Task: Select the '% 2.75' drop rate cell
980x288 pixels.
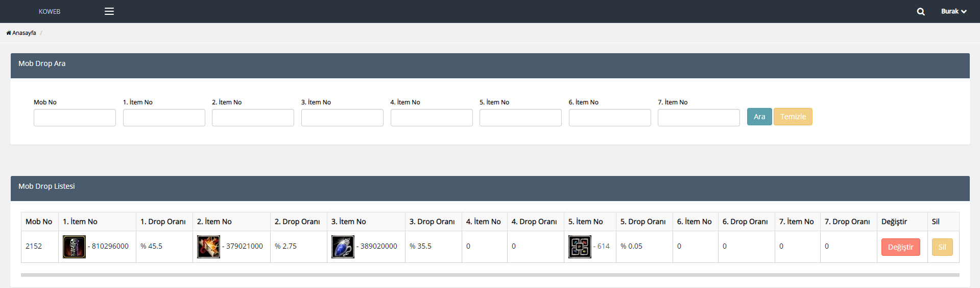Action: [x=299, y=247]
